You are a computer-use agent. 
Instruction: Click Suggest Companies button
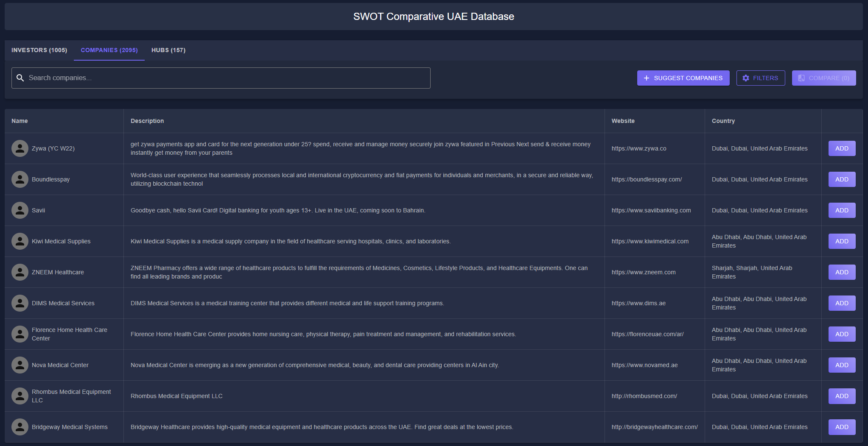(683, 78)
